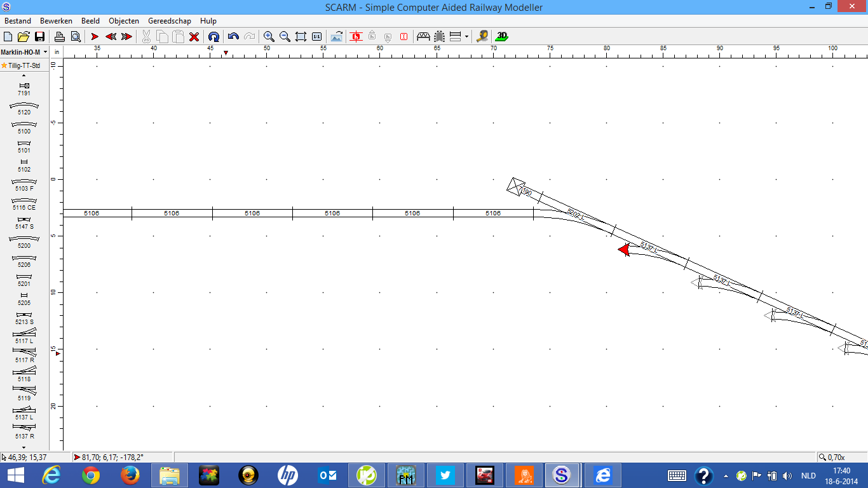Screen dimensions: 868x488
Task: Open an existing project file
Action: point(24,37)
